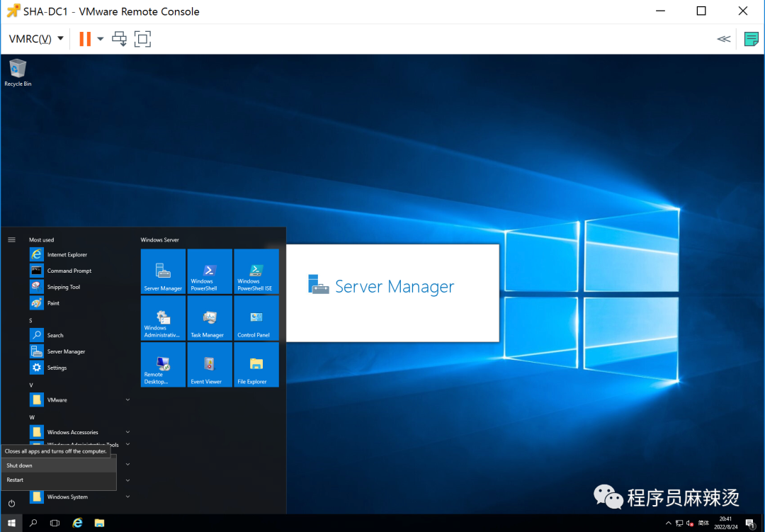Open the network icon in system tray

click(x=679, y=523)
